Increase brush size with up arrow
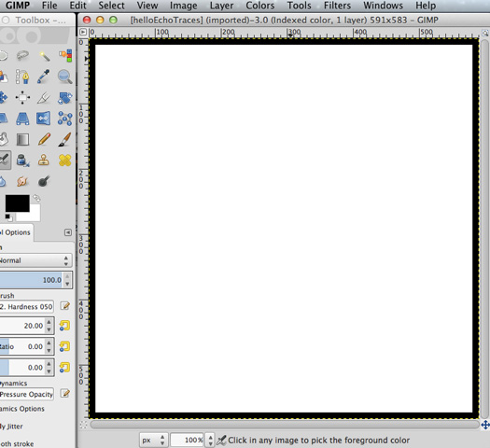Screen dimensions: 490x448 [x=49, y=322]
